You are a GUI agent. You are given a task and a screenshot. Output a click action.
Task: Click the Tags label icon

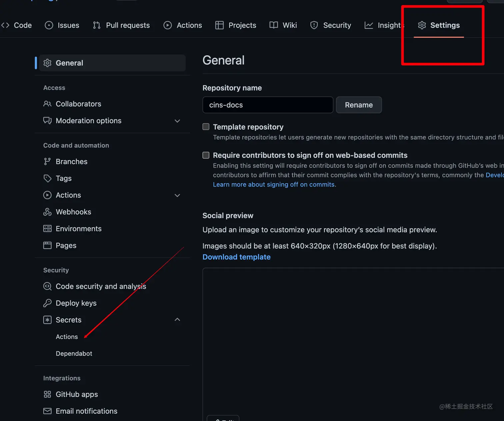[47, 178]
